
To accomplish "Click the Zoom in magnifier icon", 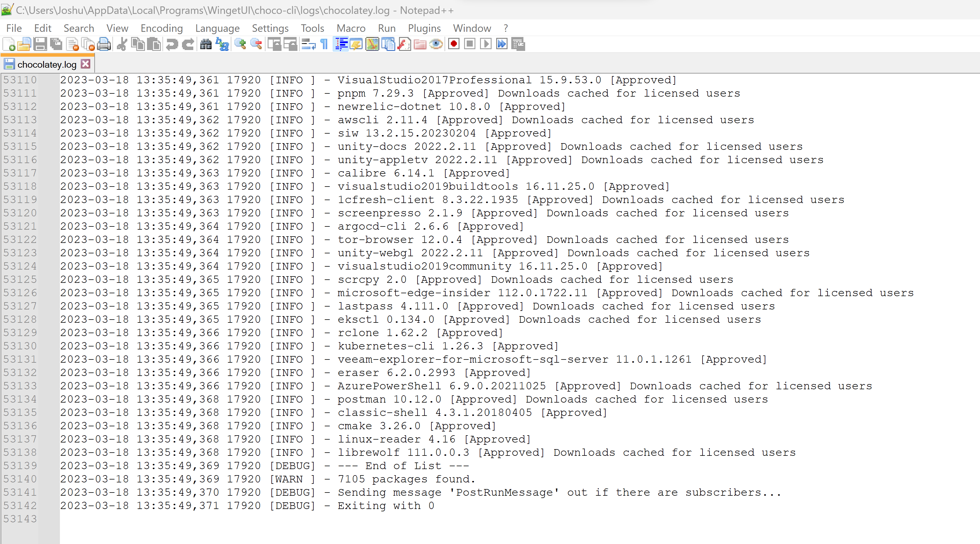I will [x=240, y=45].
